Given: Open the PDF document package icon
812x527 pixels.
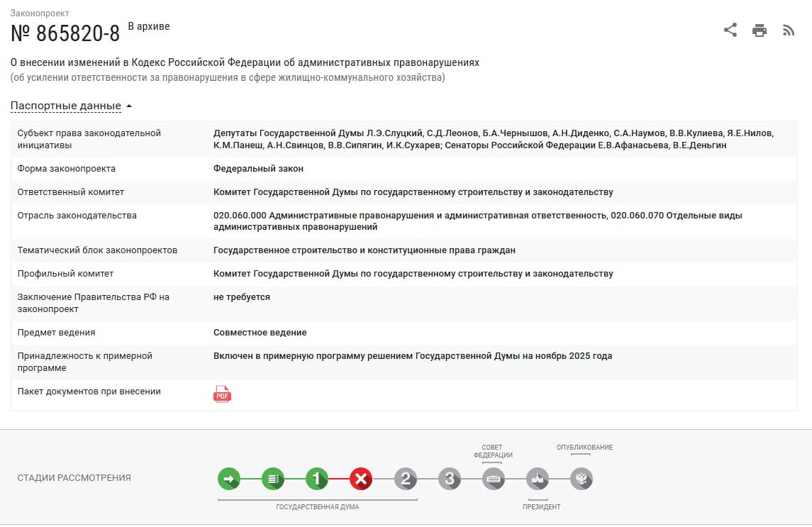Looking at the screenshot, I should (x=221, y=394).
